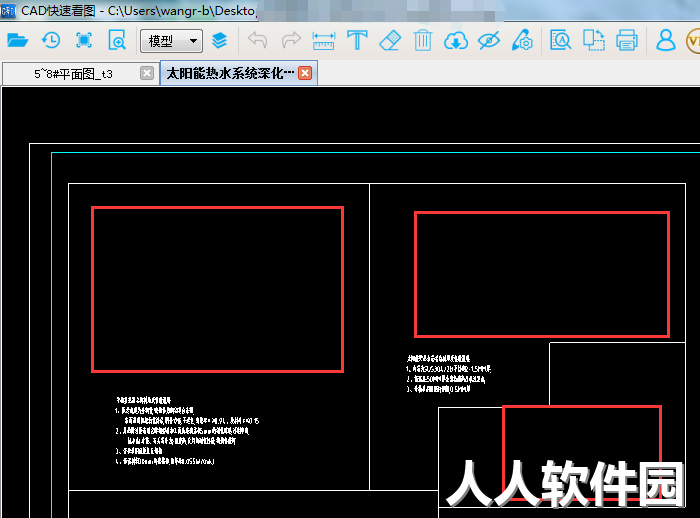Open the layer manager stack icon
This screenshot has height=518, width=700.
click(x=219, y=41)
